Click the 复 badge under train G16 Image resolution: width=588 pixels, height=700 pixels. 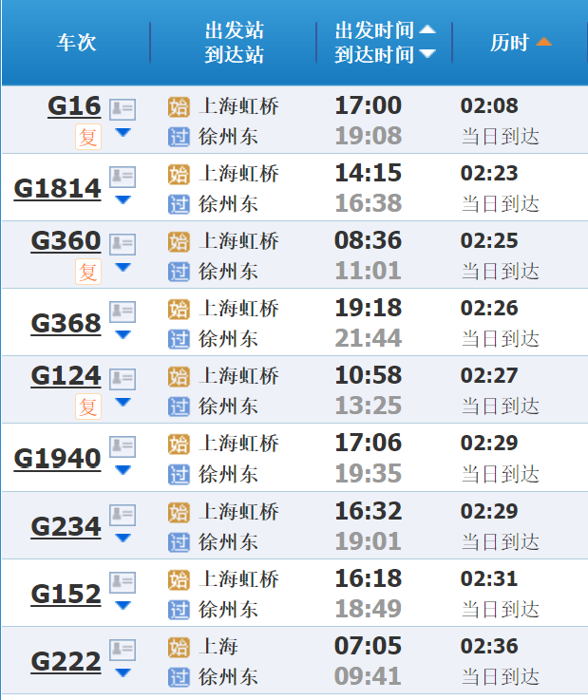point(88,137)
